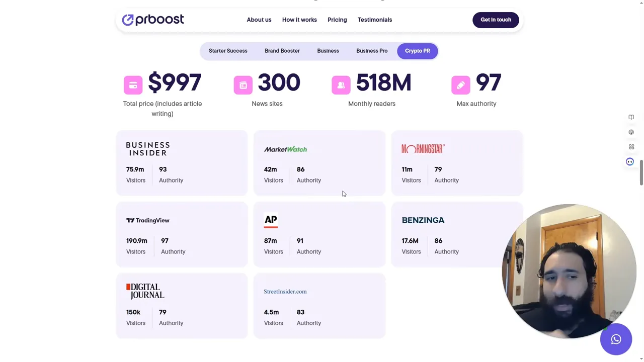This screenshot has width=644, height=362.
Task: Click Business Insider's 93 authority value
Action: (x=163, y=169)
